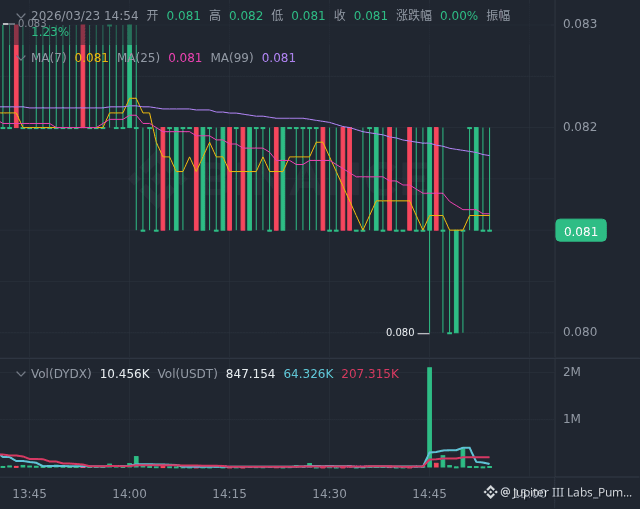Click the date 2026/03/23 14:54 text
The width and height of the screenshot is (640, 509).
[x=85, y=16]
